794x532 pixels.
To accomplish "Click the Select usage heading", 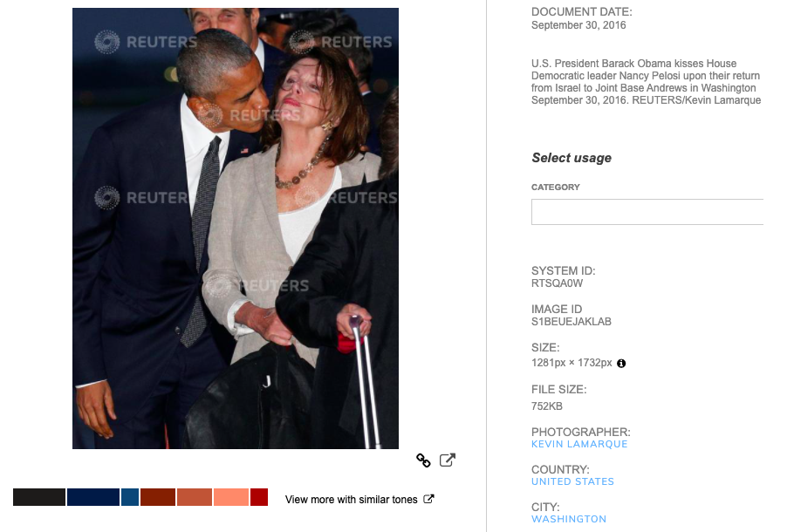I will point(572,158).
